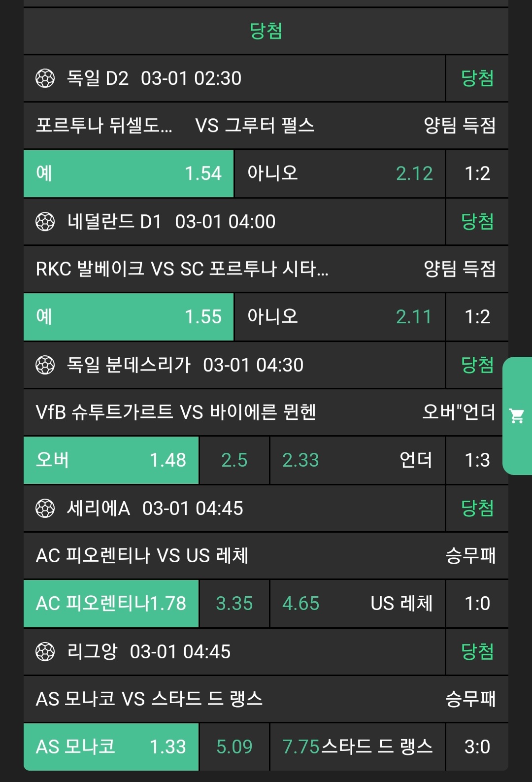Image resolution: width=532 pixels, height=782 pixels.
Task: Select the 예 1.55 odds option
Action: point(129,317)
